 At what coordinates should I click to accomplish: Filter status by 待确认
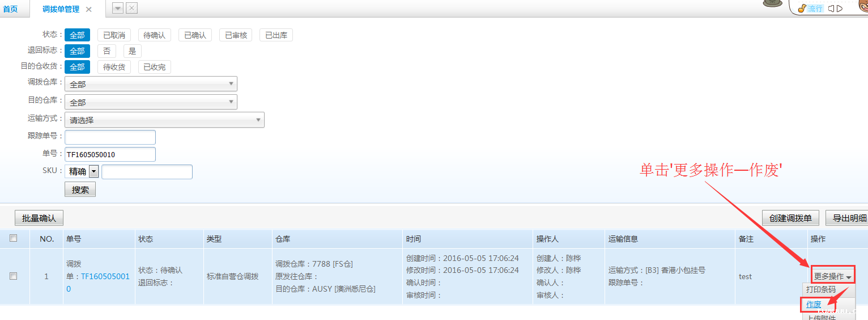tap(154, 35)
